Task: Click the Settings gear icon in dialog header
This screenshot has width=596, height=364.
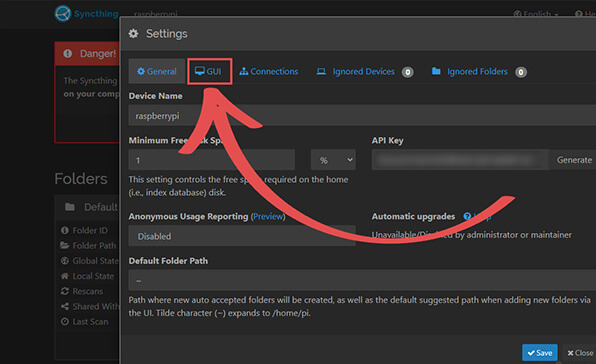Action: point(133,33)
